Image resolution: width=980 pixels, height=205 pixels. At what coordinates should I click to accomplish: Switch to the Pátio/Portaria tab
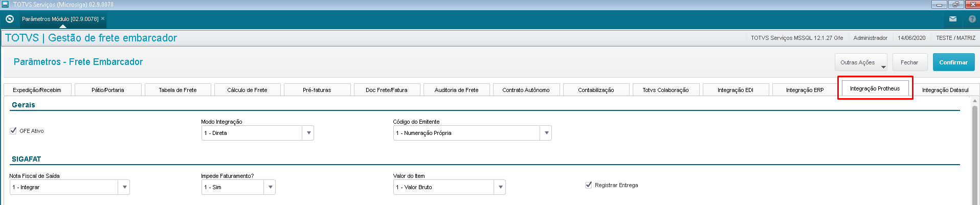point(108,90)
